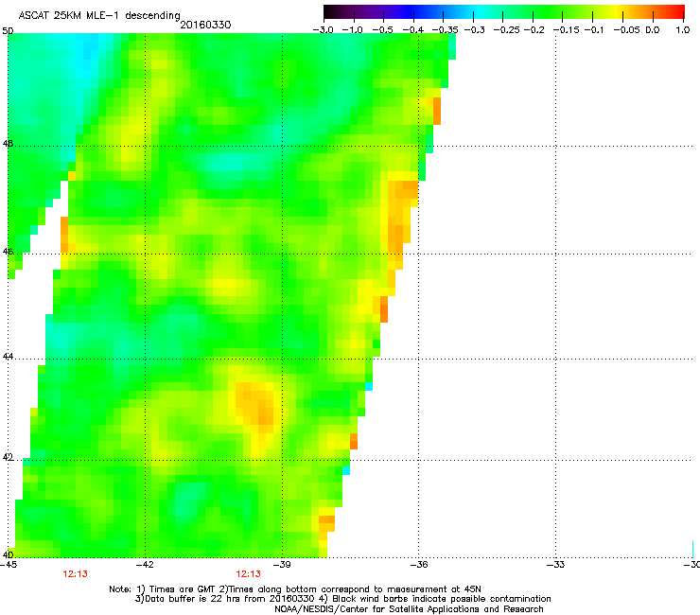Click the latitude 42 axis label
The width and height of the screenshot is (700, 615).
[8, 458]
